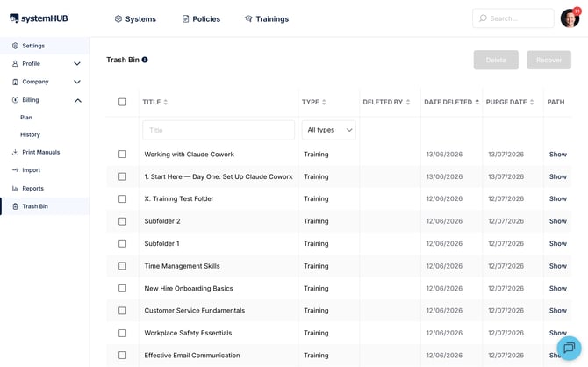Click the Reports chart icon in sidebar

tap(15, 189)
